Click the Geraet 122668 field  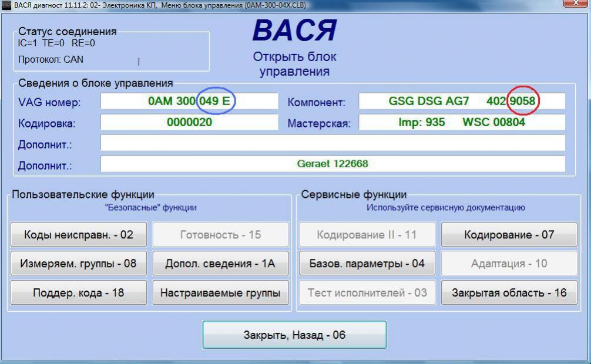(333, 164)
